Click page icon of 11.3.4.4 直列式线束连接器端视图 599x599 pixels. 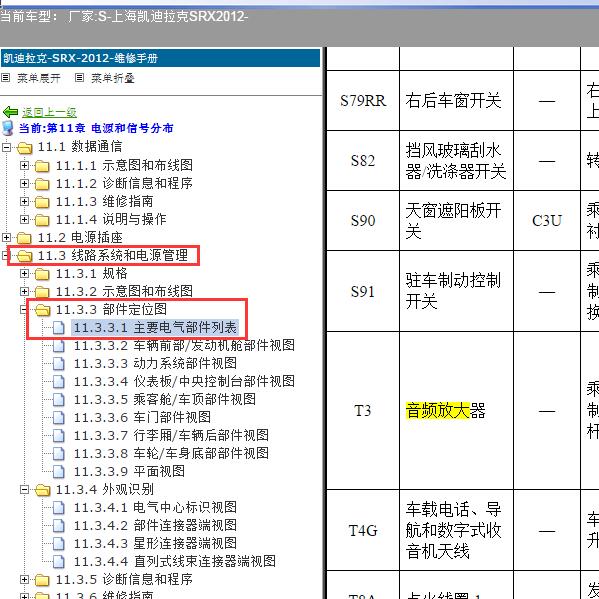[59, 562]
